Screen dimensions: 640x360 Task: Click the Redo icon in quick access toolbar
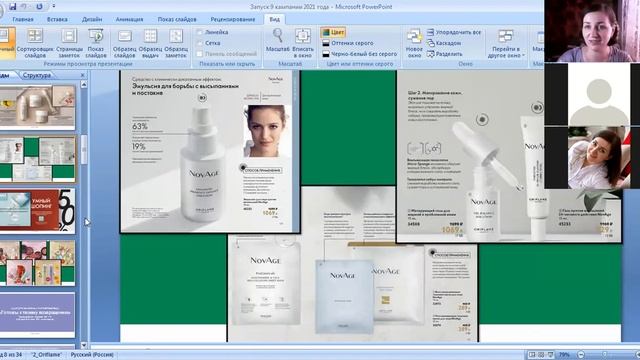coord(39,7)
